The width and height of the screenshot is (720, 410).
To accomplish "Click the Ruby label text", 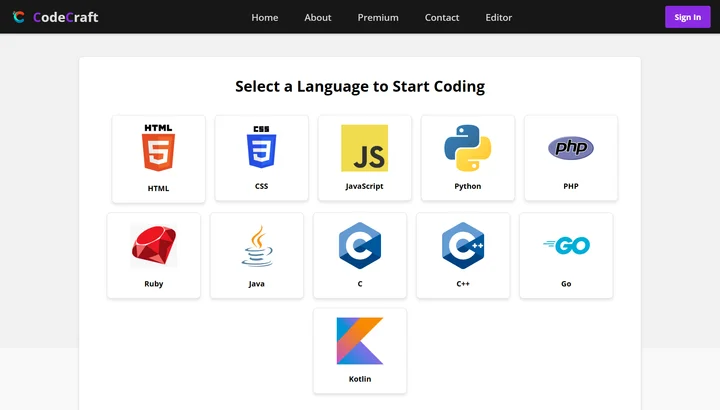I will (x=154, y=284).
